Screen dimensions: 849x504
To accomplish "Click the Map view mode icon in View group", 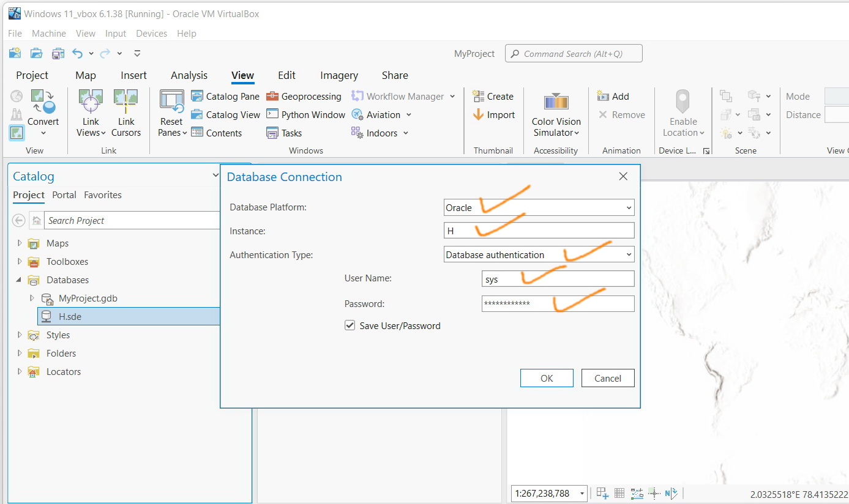I will [17, 132].
